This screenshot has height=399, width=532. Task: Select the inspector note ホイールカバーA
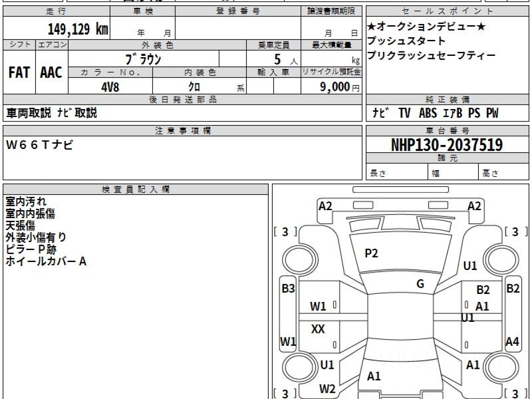coord(46,262)
